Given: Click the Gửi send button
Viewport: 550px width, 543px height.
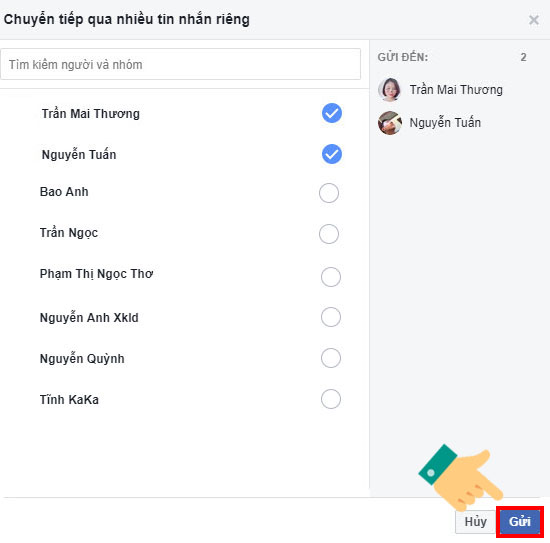Looking at the screenshot, I should (x=519, y=522).
